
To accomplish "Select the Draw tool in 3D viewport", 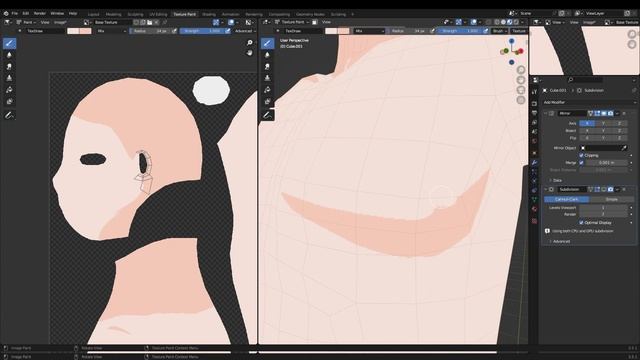I will pyautogui.click(x=267, y=43).
